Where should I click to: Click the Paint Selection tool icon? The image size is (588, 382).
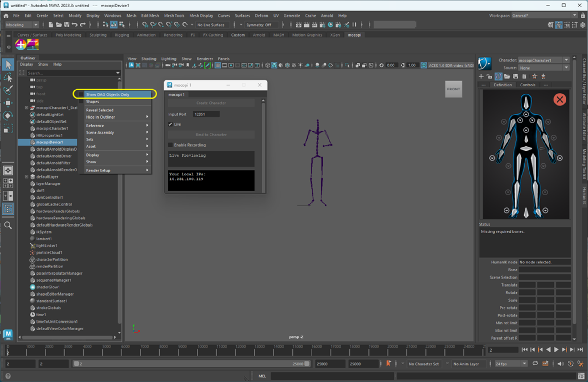(x=8, y=90)
